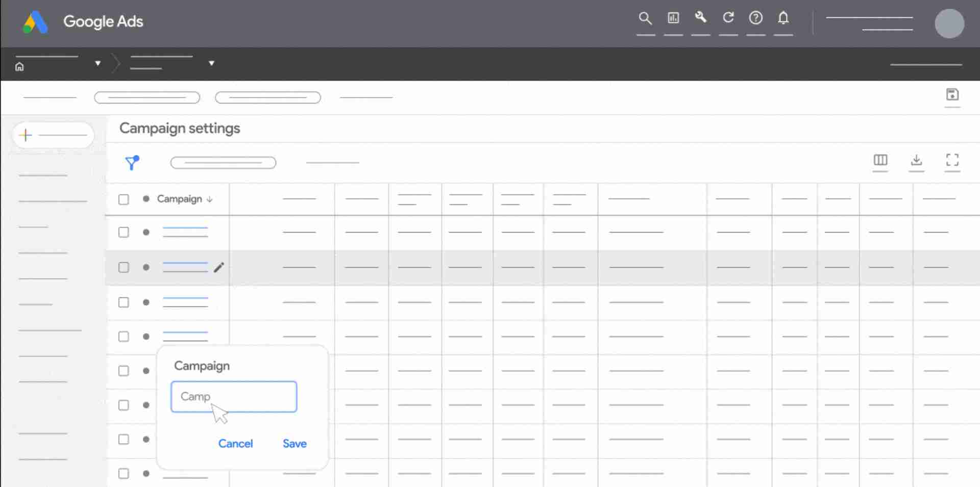
Task: Toggle sort on the Campaign column
Action: click(210, 199)
